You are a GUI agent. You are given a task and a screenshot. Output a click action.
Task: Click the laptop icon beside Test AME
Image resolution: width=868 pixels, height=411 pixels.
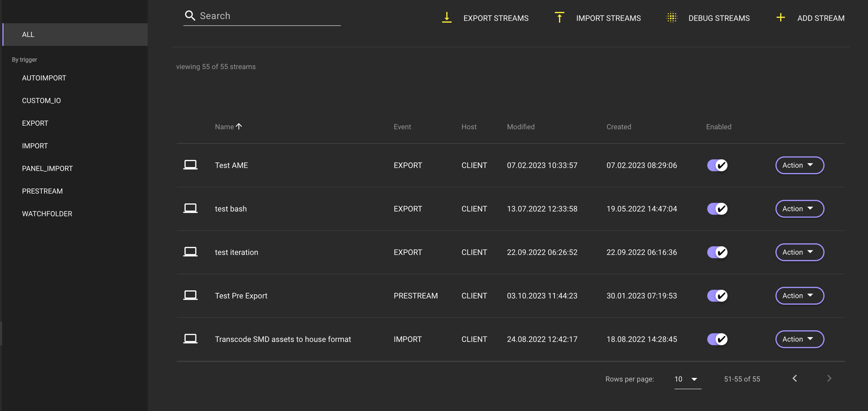click(x=190, y=165)
